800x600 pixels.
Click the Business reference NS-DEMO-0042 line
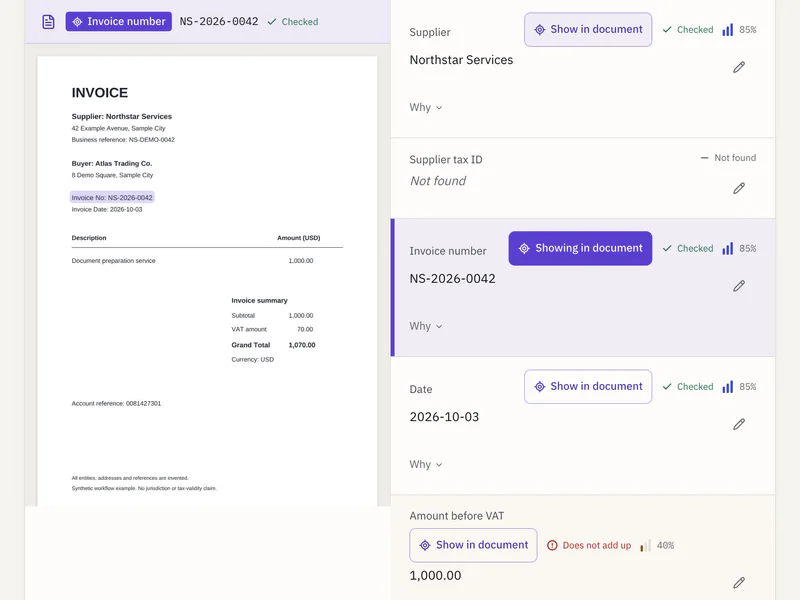(123, 139)
